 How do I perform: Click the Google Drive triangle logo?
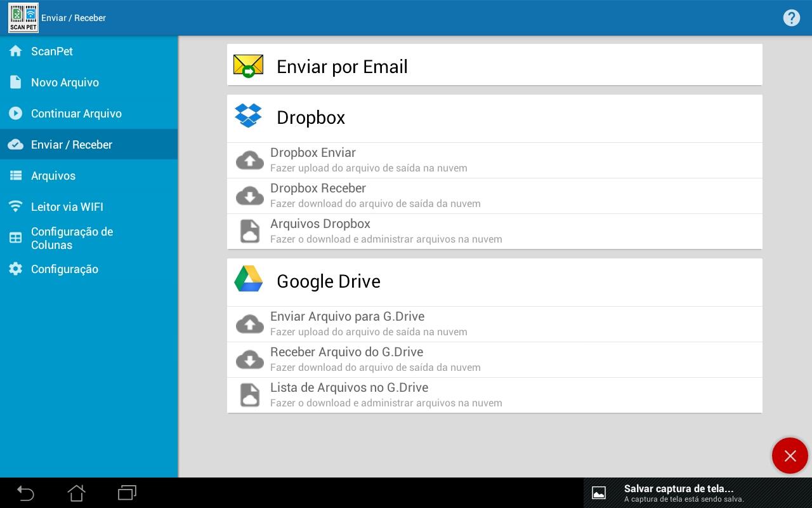(x=248, y=279)
